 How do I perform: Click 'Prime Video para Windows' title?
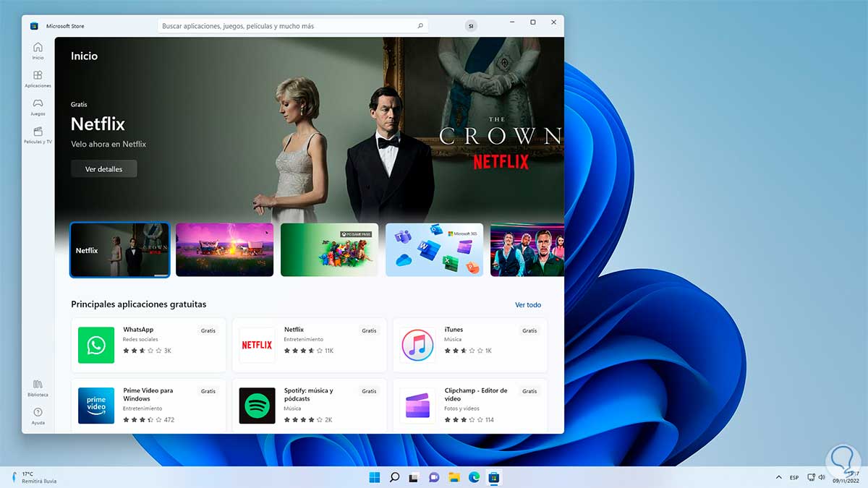tap(148, 395)
